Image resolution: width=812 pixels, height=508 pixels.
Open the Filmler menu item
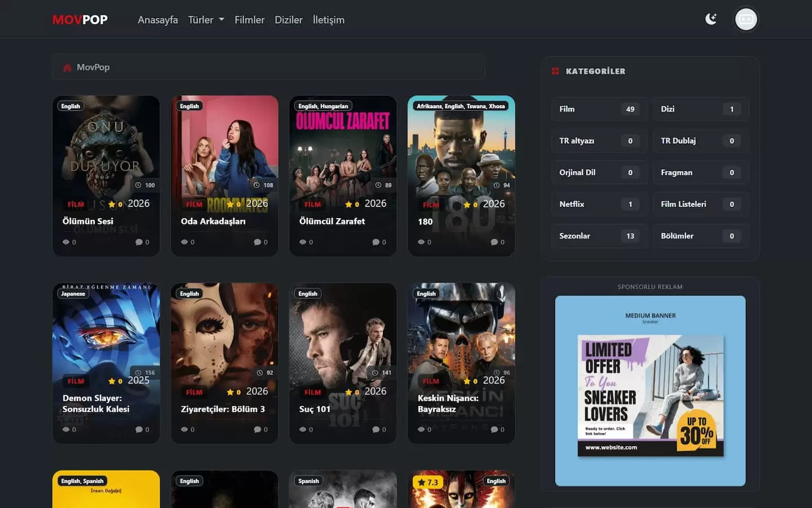click(x=249, y=20)
